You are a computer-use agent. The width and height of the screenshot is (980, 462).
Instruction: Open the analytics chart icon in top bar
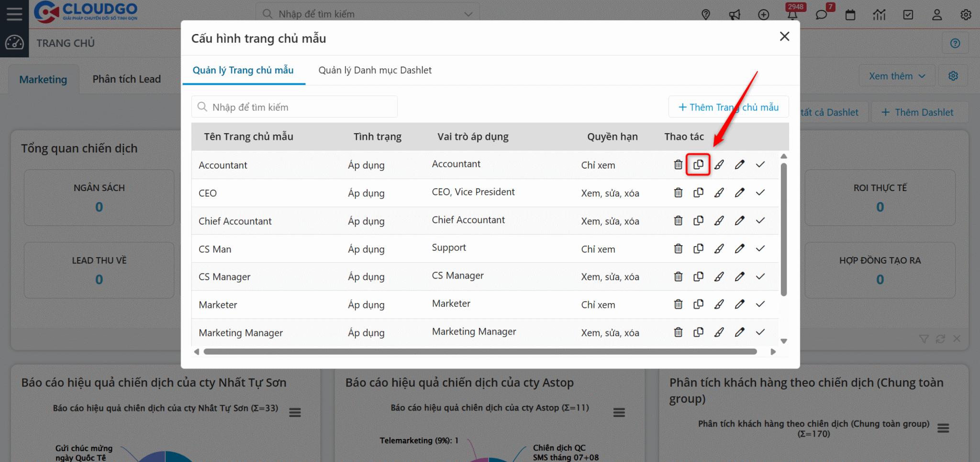point(879,15)
